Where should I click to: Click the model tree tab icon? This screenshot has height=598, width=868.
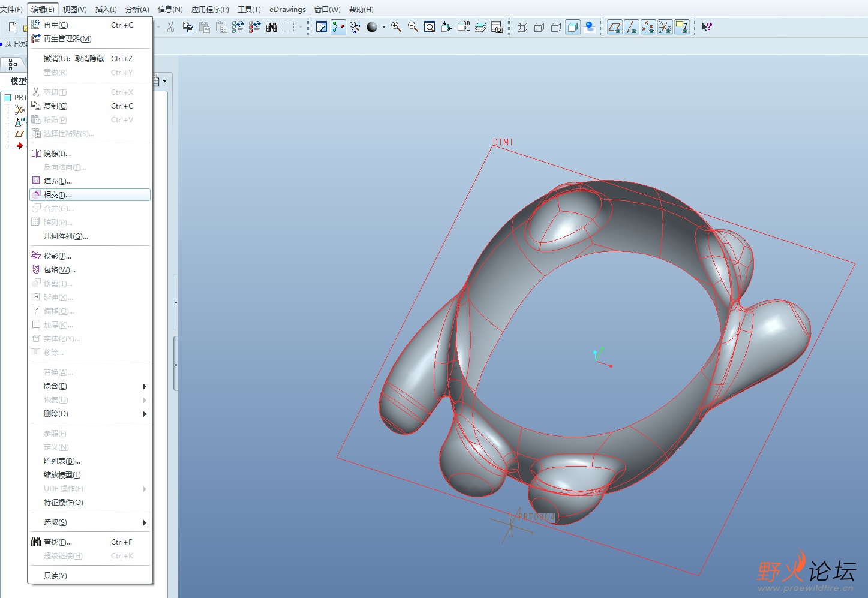13,64
